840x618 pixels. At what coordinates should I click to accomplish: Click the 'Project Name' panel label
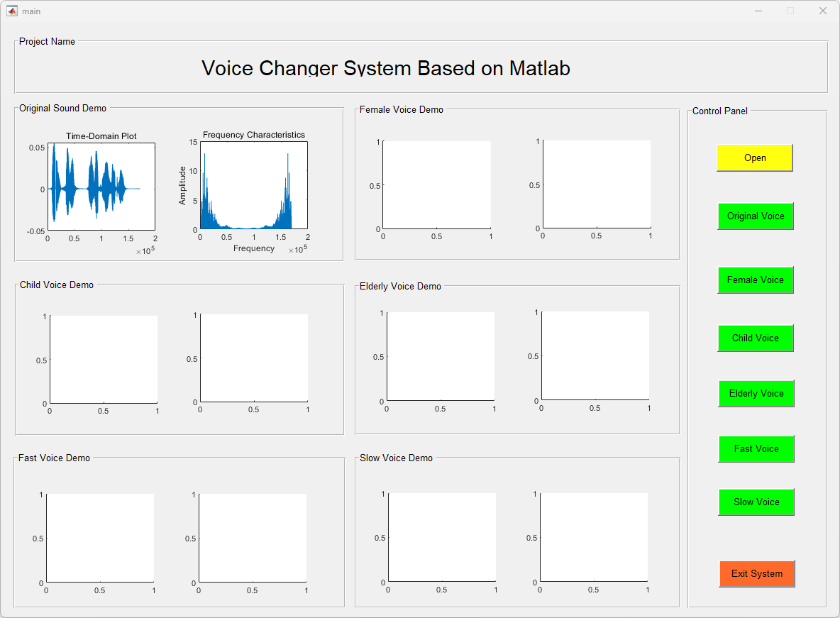click(x=47, y=41)
